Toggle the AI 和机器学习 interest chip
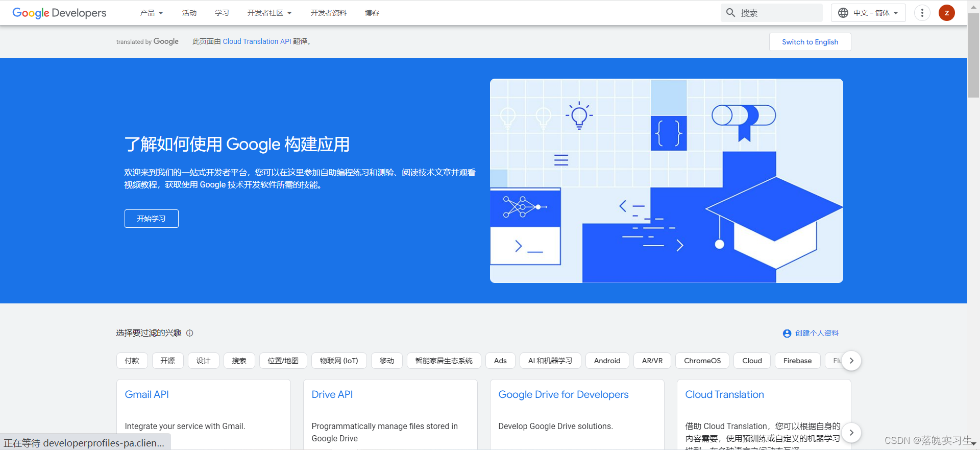The image size is (980, 450). point(550,361)
